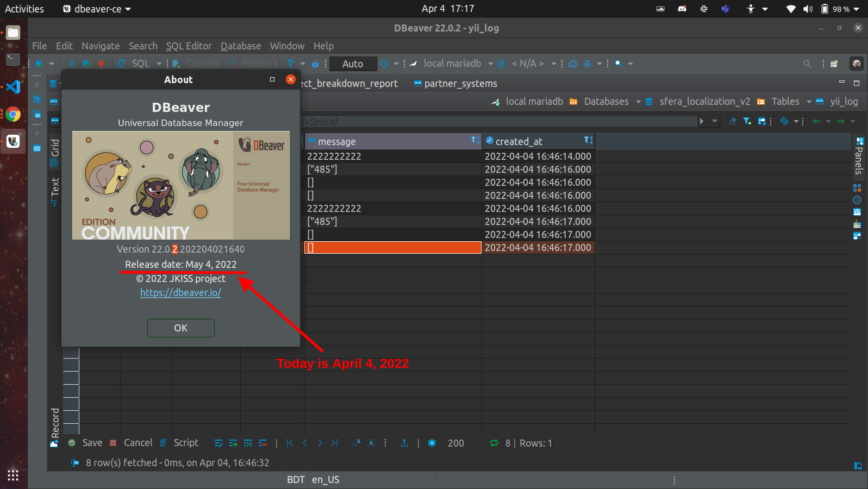This screenshot has height=489, width=868.
Task: Delete the current row with minus icon
Action: (263, 443)
